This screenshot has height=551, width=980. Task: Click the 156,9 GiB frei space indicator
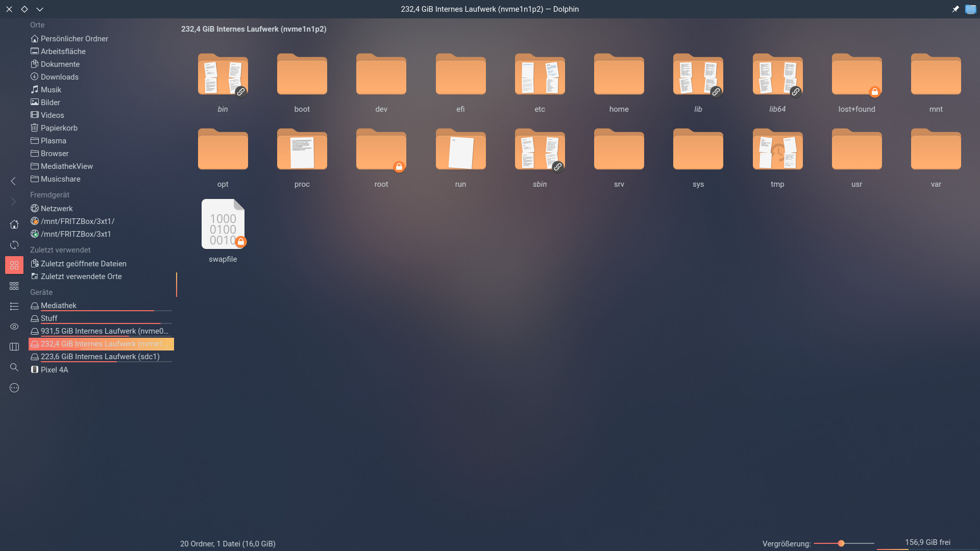pos(927,542)
